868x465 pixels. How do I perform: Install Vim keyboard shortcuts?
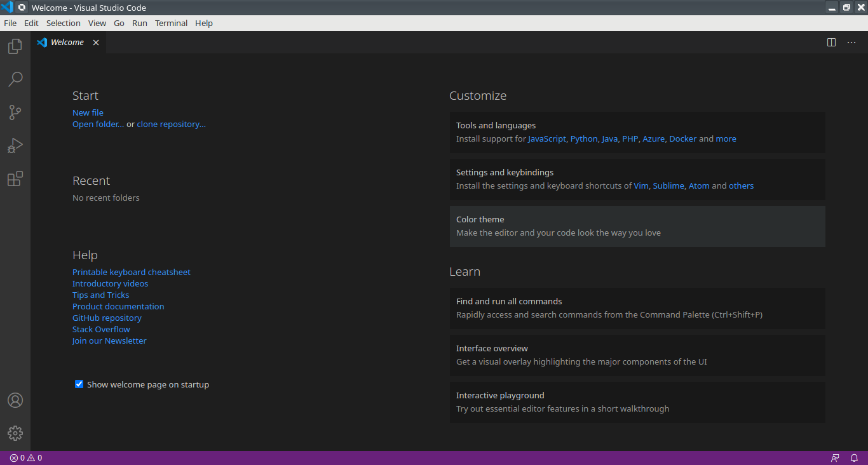pos(641,185)
